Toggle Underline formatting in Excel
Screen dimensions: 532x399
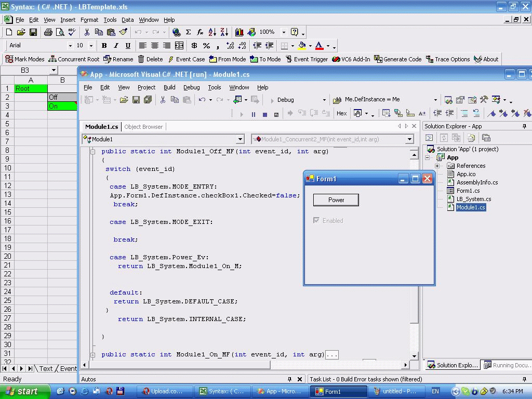coord(128,46)
